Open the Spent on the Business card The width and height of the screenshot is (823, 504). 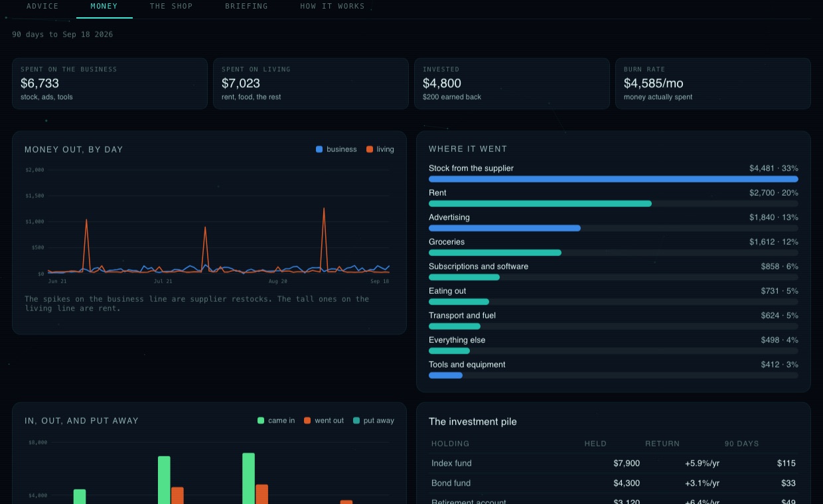click(x=110, y=84)
